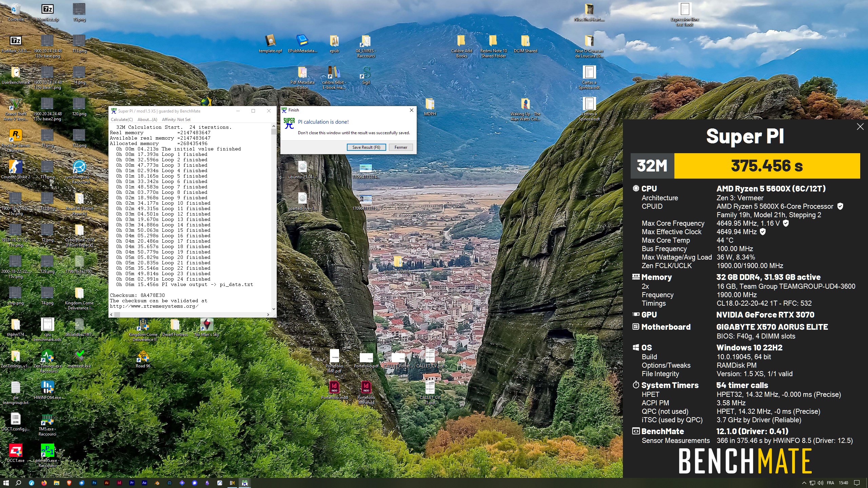Select the memtest.exe desktop icon
The height and width of the screenshot is (488, 868).
pyautogui.click(x=79, y=358)
